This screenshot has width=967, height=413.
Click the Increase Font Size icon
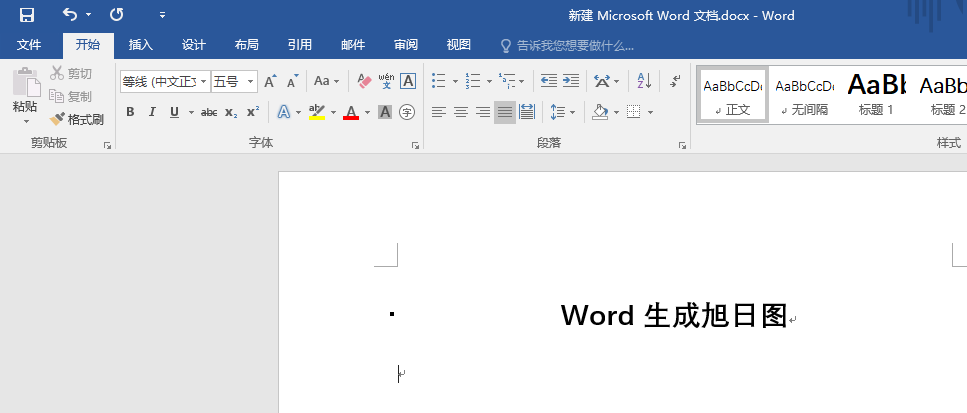pos(269,81)
